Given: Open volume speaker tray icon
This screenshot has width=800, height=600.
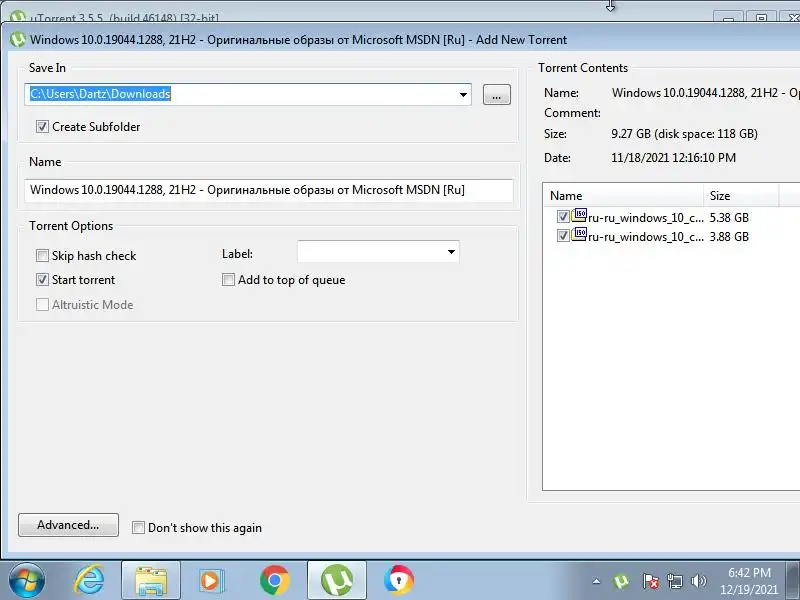Looking at the screenshot, I should (698, 581).
